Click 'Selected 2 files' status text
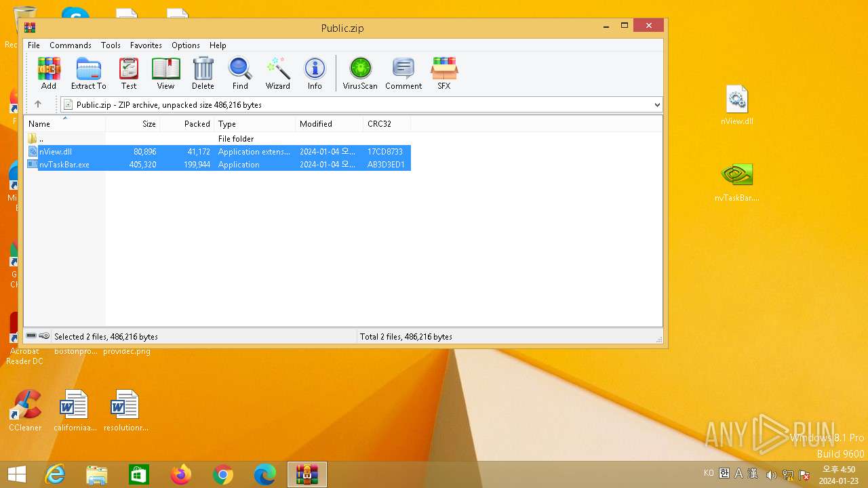Viewport: 868px width, 488px height. pos(106,337)
